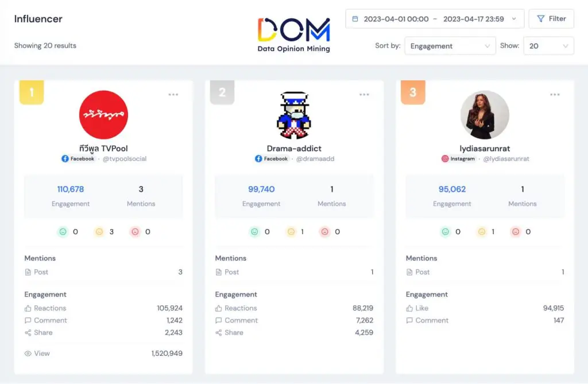The width and height of the screenshot is (588, 384).
Task: Click the yellow neutral sentiment icon for lydiasarunrat
Action: click(x=482, y=232)
